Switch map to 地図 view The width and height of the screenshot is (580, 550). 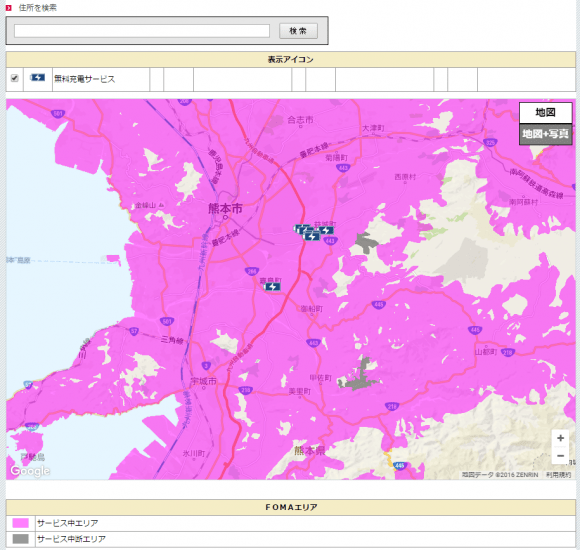pyautogui.click(x=545, y=112)
